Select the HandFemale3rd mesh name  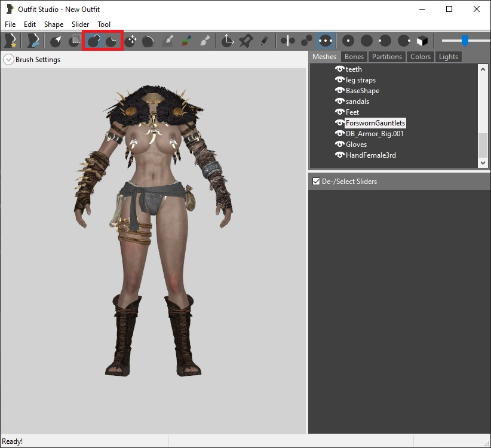[370, 155]
